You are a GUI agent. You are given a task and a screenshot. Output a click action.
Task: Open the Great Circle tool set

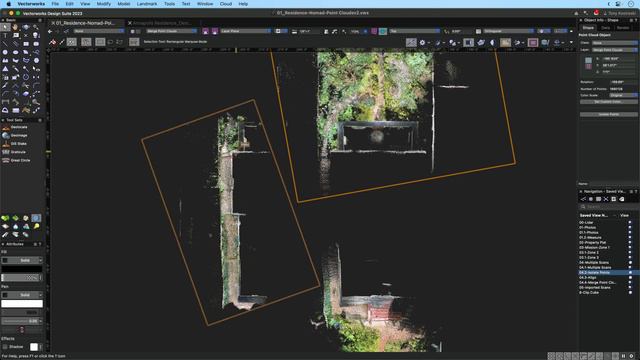tap(16, 160)
